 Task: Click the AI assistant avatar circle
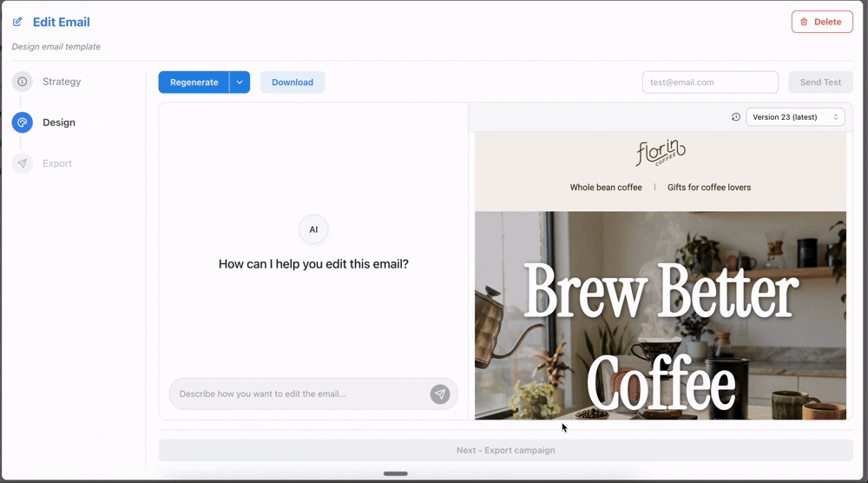(x=313, y=229)
